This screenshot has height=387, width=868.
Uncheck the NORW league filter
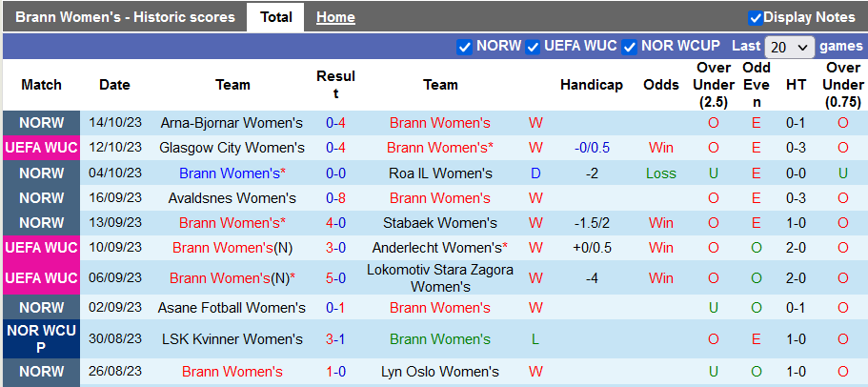coord(465,47)
